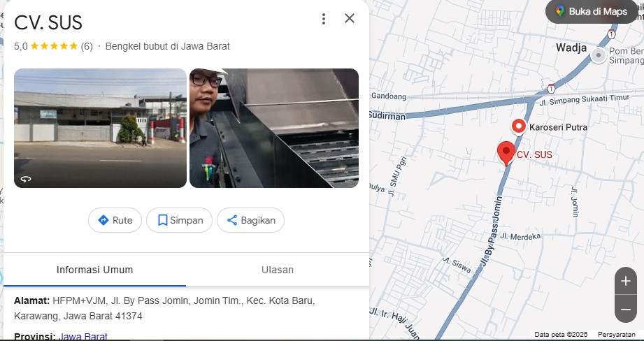Click the Jl. SMU Pgri street label

(398, 176)
